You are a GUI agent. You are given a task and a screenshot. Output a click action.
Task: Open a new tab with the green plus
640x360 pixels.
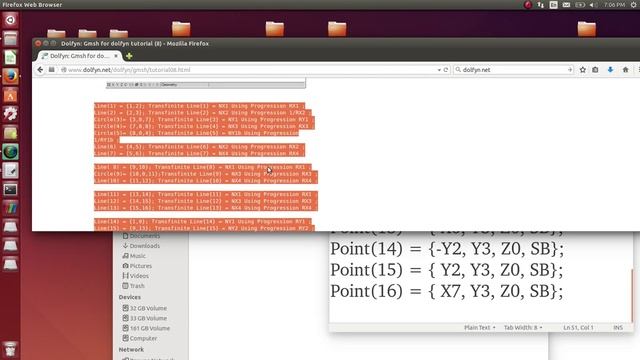[x=129, y=56]
